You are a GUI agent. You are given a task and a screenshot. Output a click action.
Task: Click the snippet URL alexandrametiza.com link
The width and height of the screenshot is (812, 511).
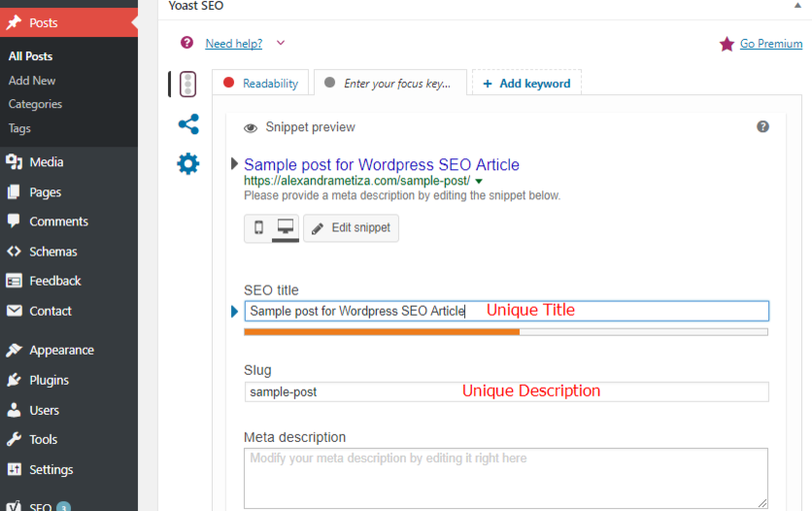pos(357,181)
